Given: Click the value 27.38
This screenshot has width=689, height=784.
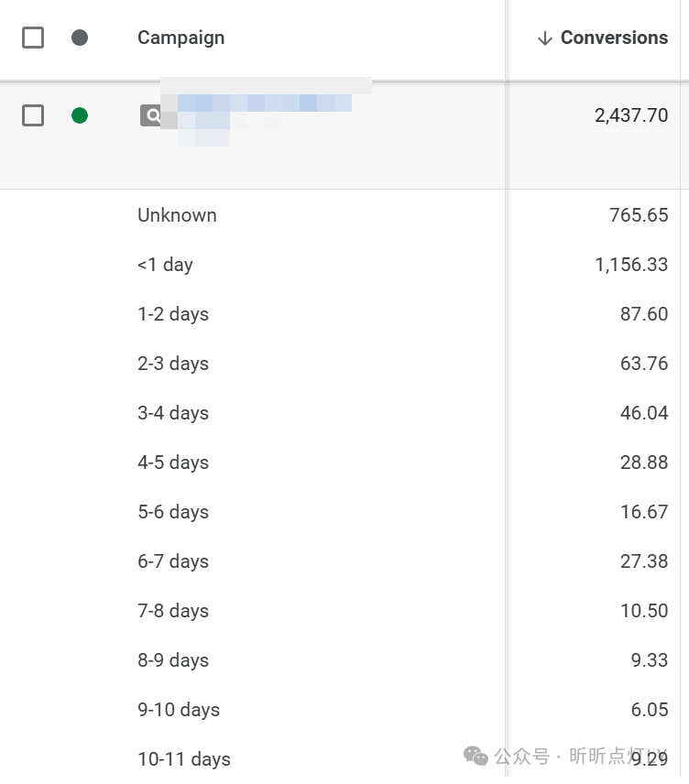Looking at the screenshot, I should click(x=644, y=561).
